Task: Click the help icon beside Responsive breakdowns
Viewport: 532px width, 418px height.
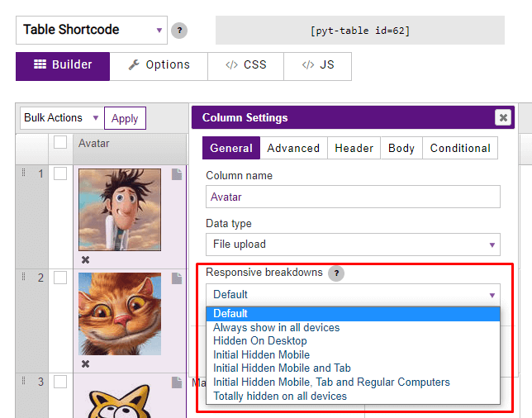Action: 336,273
